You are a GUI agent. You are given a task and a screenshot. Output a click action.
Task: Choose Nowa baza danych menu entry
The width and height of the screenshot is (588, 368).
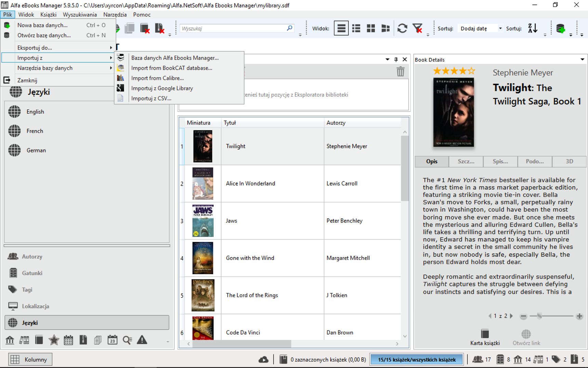pyautogui.click(x=57, y=25)
